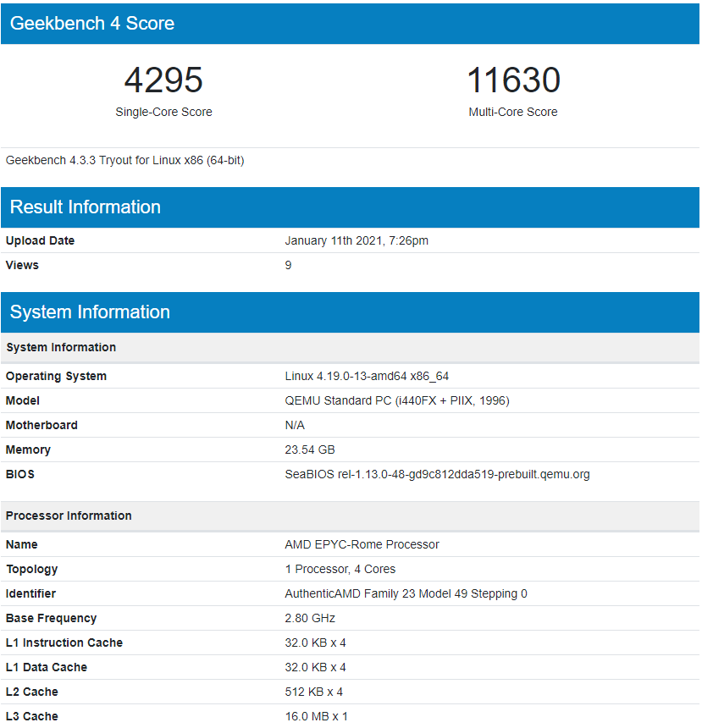Click the 'BIOS' label
The height and width of the screenshot is (728, 702).
(20, 475)
